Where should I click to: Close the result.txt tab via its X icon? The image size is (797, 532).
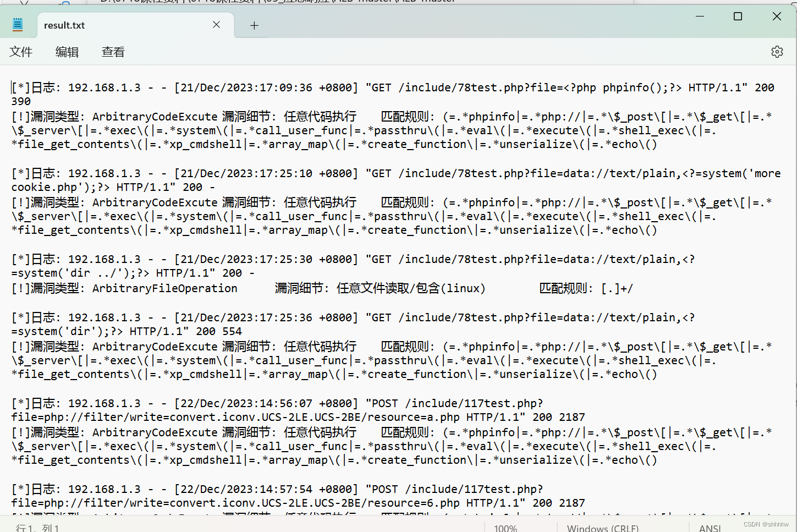(216, 24)
